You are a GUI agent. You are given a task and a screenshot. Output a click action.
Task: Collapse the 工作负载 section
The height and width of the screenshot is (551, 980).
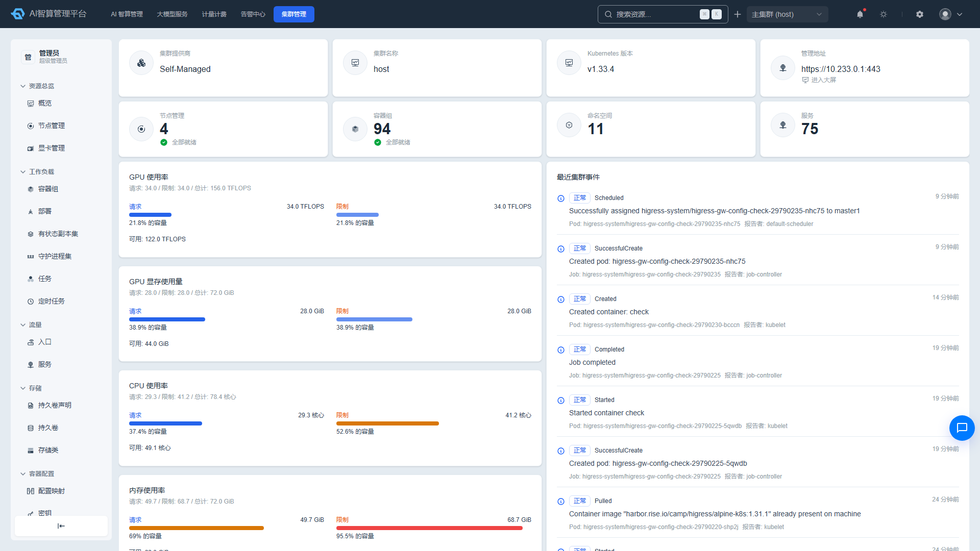click(37, 171)
